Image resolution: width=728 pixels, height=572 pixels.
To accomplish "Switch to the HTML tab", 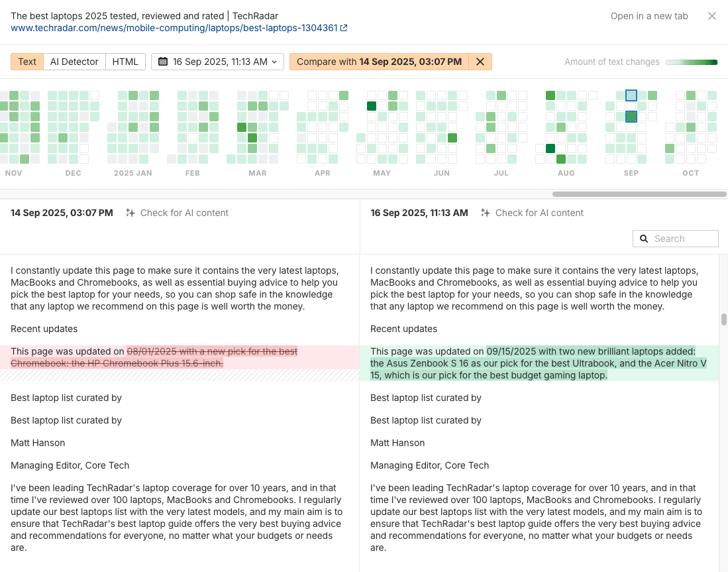I will tap(125, 61).
